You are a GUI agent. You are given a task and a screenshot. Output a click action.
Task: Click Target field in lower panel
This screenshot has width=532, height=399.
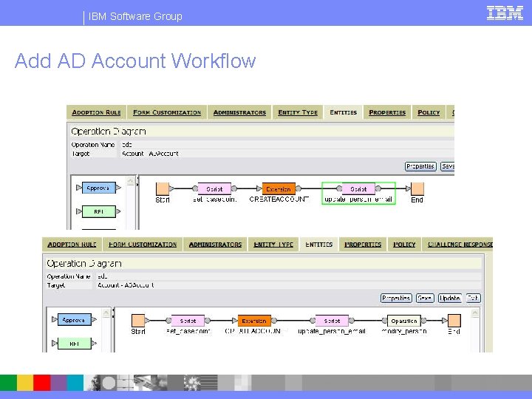pyautogui.click(x=288, y=285)
